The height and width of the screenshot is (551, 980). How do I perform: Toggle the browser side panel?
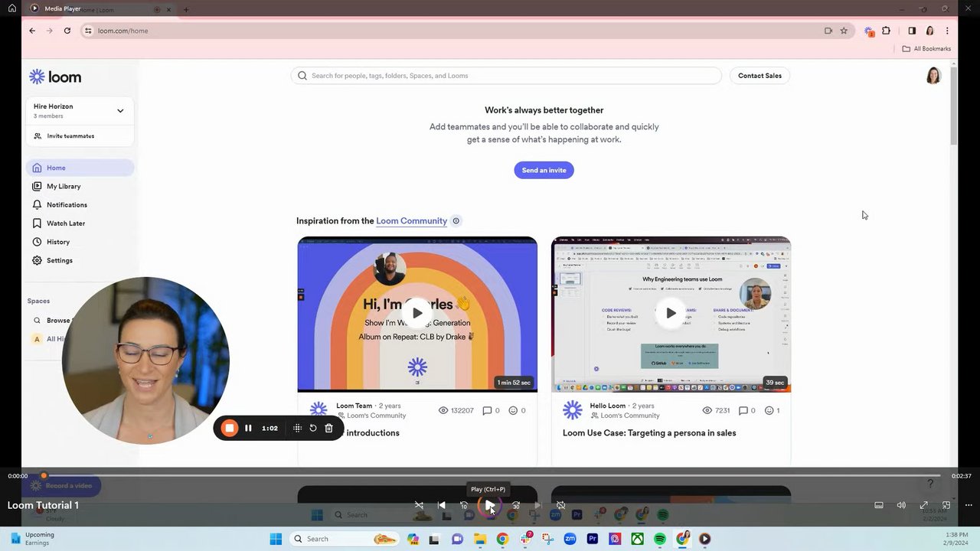pyautogui.click(x=912, y=31)
